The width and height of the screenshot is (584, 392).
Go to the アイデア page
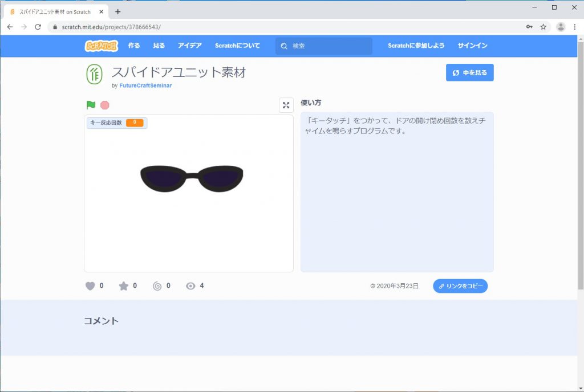[x=189, y=46]
